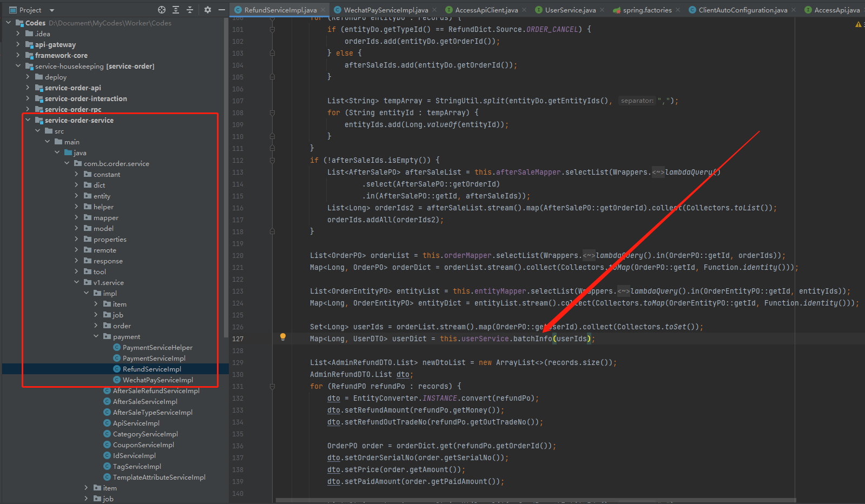Screen dimensions: 865x504
Task: Expand the framework-core module
Action: pos(18,55)
